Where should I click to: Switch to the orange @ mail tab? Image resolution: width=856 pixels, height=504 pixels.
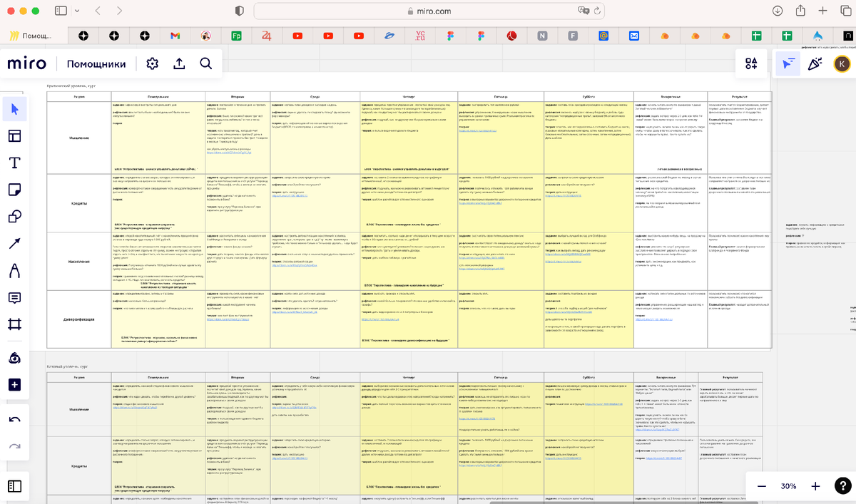point(603,36)
